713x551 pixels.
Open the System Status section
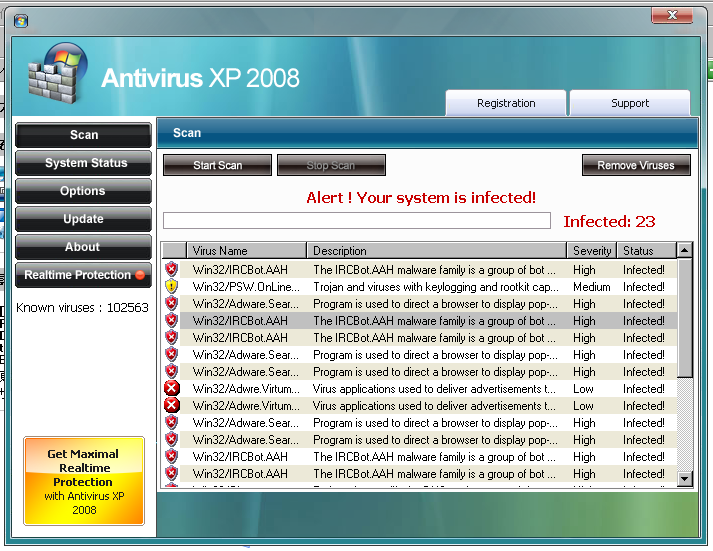pos(84,163)
